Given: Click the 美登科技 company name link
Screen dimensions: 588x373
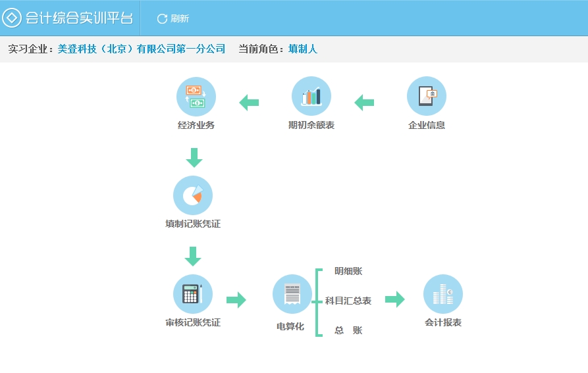Looking at the screenshot, I should pos(142,49).
